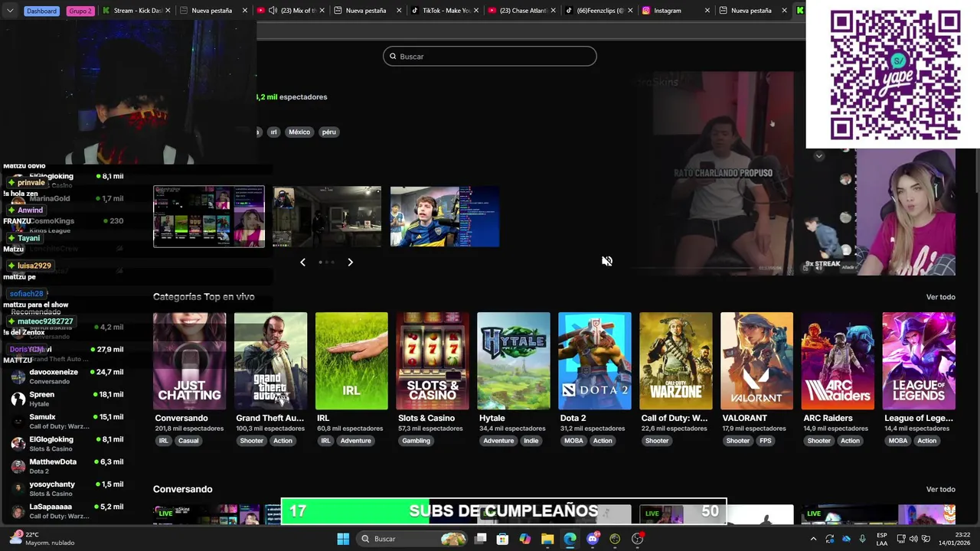Open yosoychanty channel in sidebar

pyautogui.click(x=67, y=488)
